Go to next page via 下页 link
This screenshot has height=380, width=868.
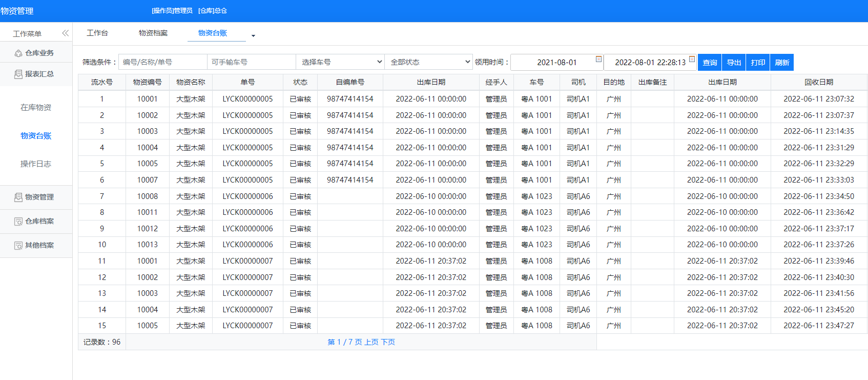tap(388, 342)
